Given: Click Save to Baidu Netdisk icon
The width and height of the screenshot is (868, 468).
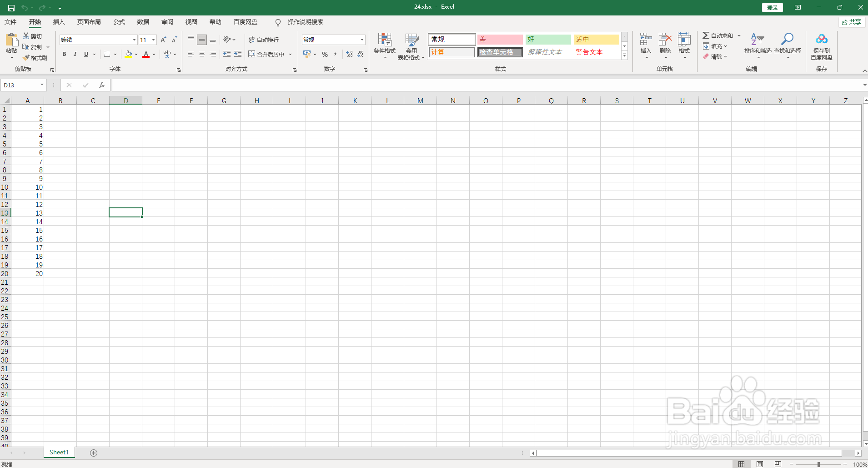Looking at the screenshot, I should click(x=821, y=39).
